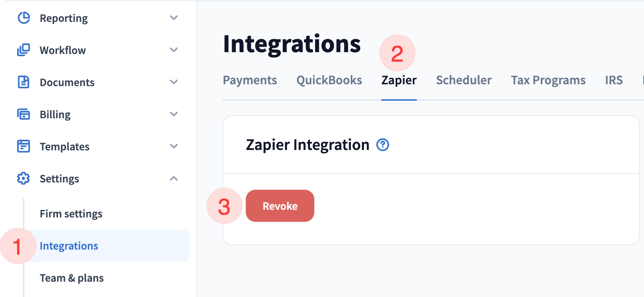Select the Scheduler tab

[x=463, y=80]
